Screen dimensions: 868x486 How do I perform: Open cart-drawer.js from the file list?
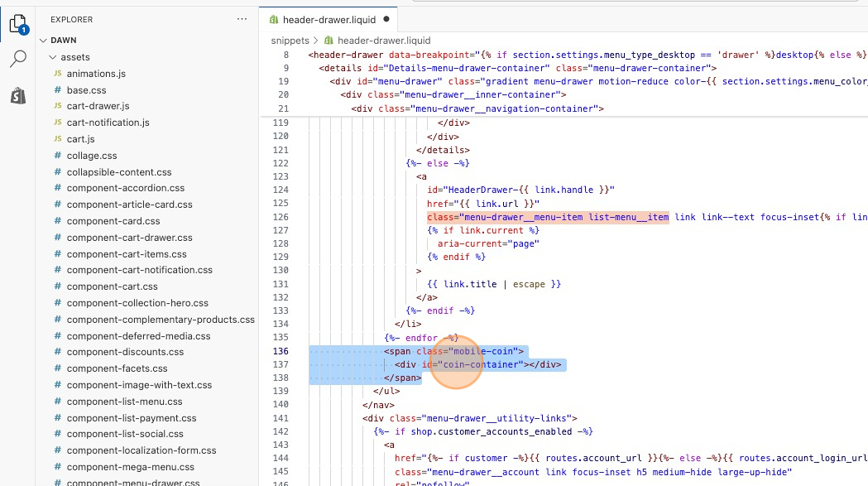point(98,106)
